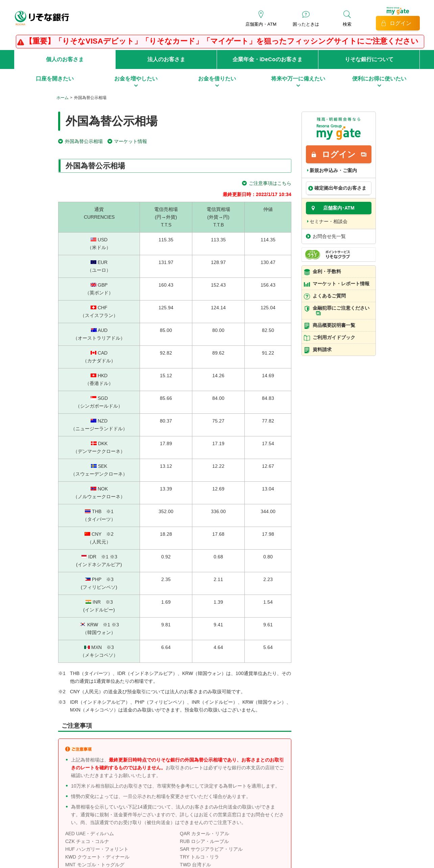Select the 個人のお客さま tab
This screenshot has width=434, height=868.
click(x=65, y=59)
